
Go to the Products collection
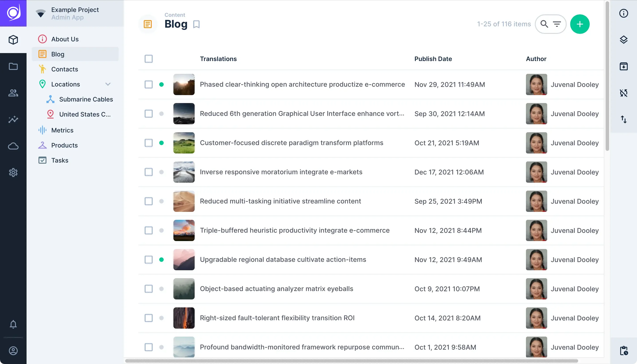64,145
